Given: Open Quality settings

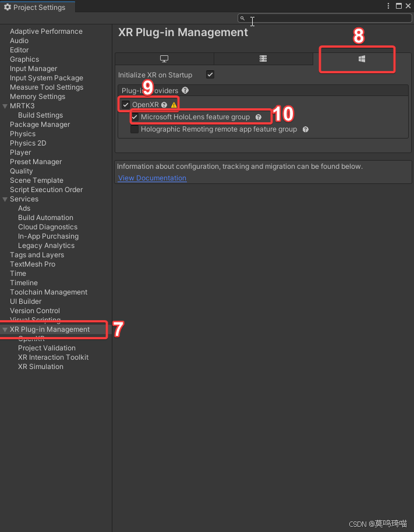Looking at the screenshot, I should (x=22, y=171).
